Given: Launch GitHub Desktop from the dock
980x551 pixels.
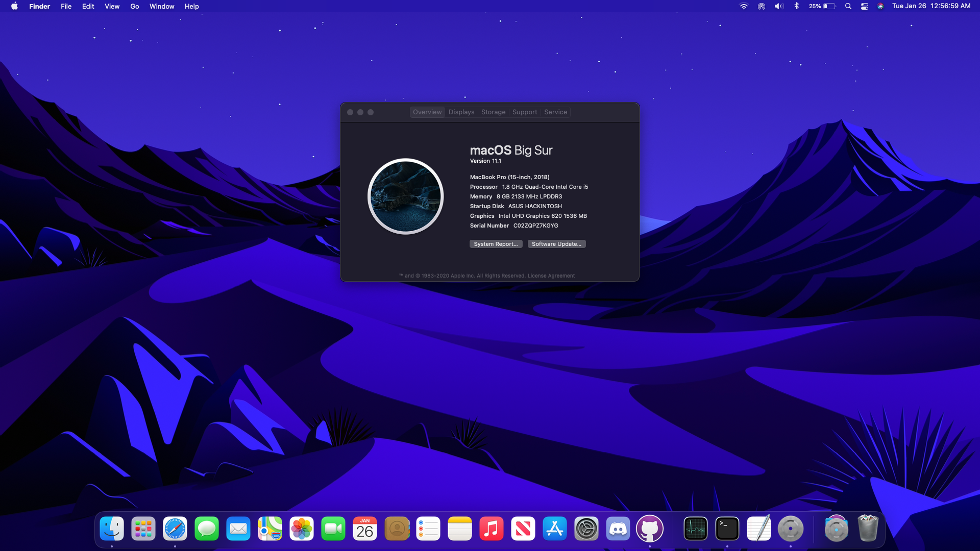Looking at the screenshot, I should pyautogui.click(x=649, y=529).
